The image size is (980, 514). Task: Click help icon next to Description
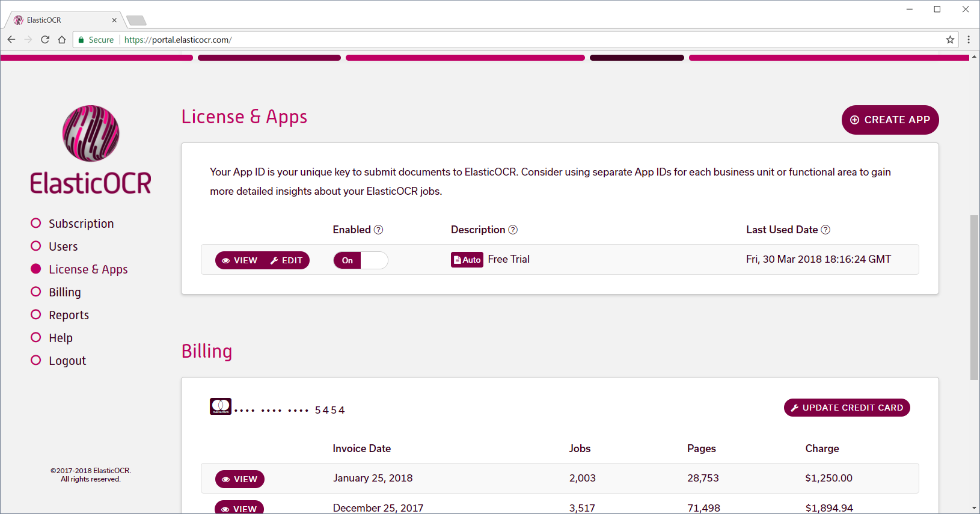(513, 230)
